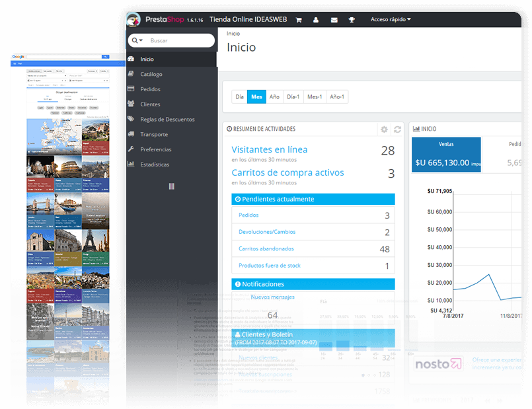The width and height of the screenshot is (532, 409).
Task: Refresh the activity summary panel
Action: (x=397, y=130)
